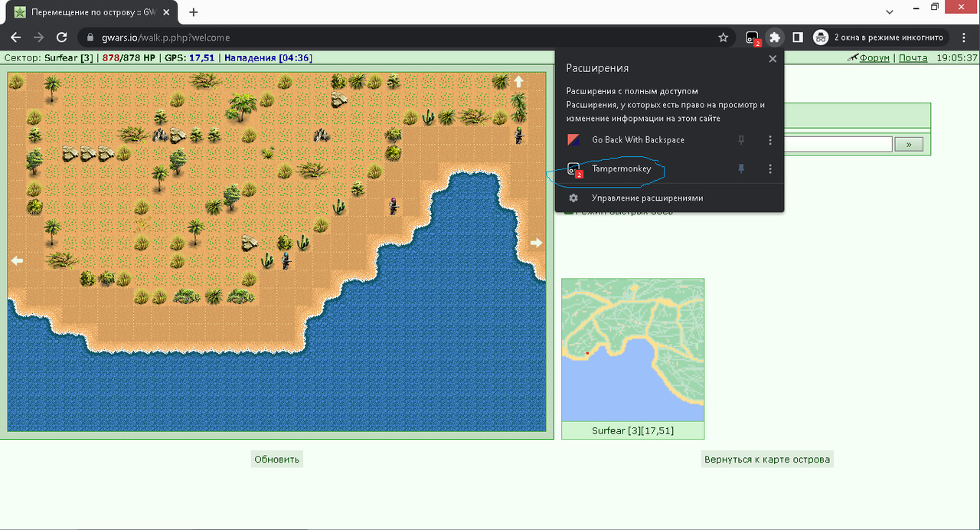Open a new tab with plus button

pyautogui.click(x=194, y=12)
